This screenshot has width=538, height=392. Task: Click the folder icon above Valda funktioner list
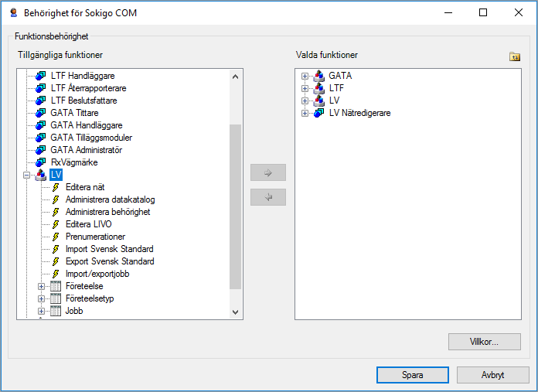(515, 56)
